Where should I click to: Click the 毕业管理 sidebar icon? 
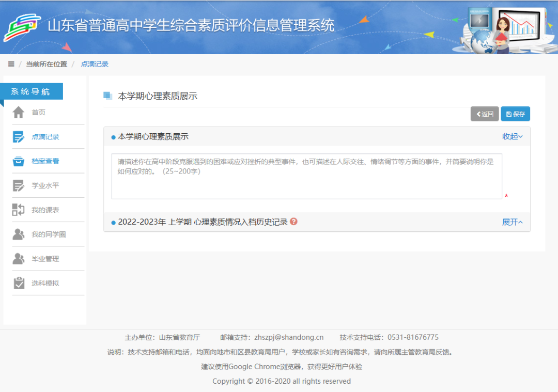(19, 258)
